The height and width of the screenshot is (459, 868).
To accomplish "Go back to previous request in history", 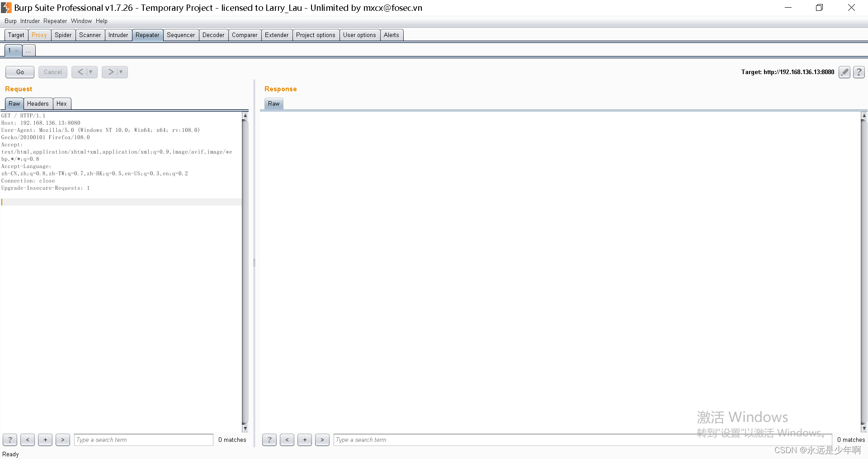I will point(80,72).
